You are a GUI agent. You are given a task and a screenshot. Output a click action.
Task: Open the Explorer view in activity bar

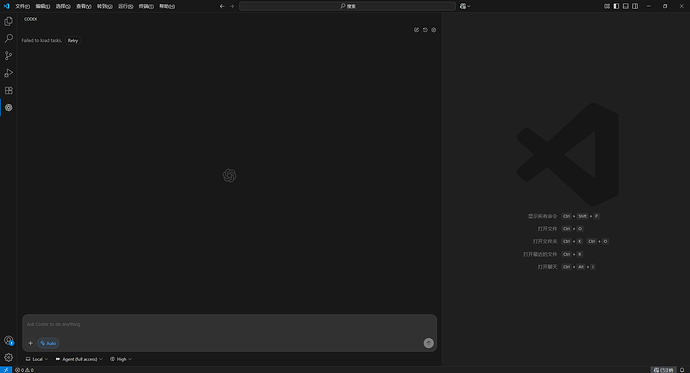pos(8,21)
